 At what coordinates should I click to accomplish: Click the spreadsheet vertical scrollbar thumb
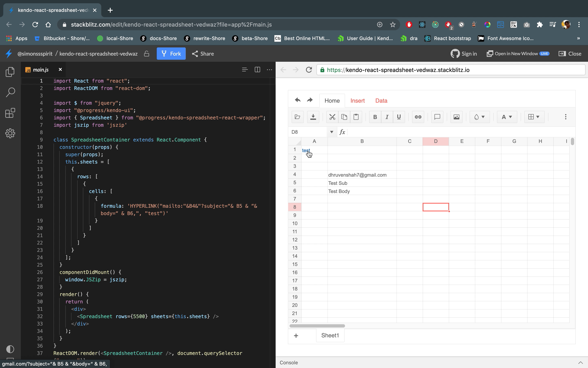pos(572,141)
